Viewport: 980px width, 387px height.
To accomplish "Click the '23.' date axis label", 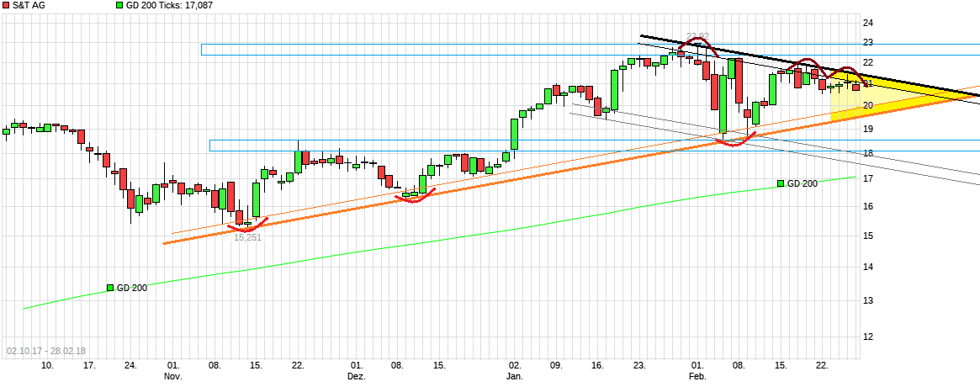I will coord(638,366).
